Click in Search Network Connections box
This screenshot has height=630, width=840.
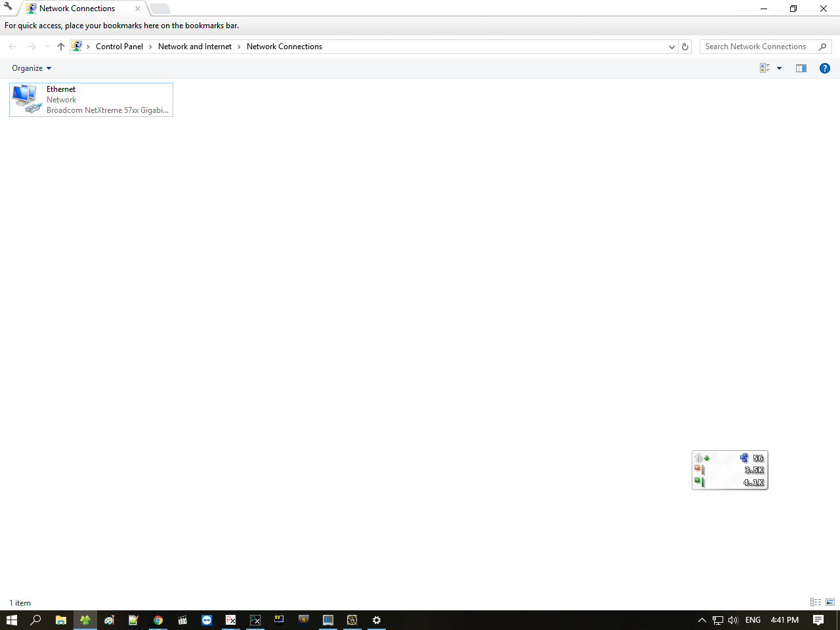[758, 47]
